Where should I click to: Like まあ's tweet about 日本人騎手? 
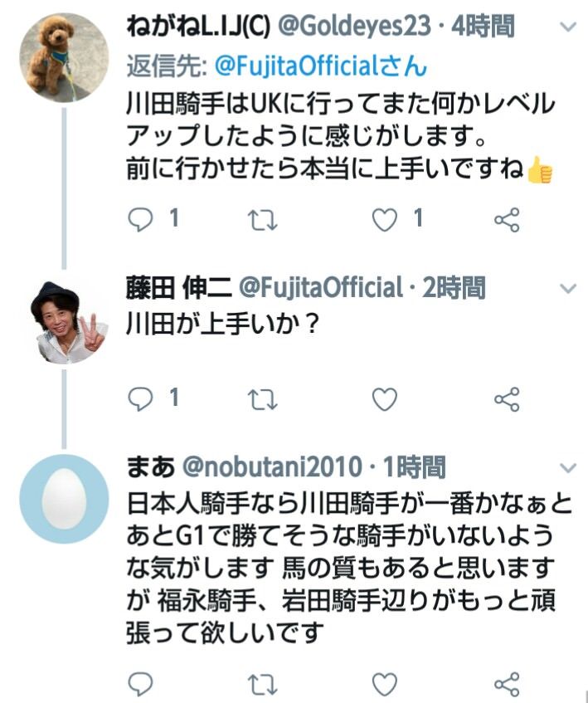click(x=384, y=684)
